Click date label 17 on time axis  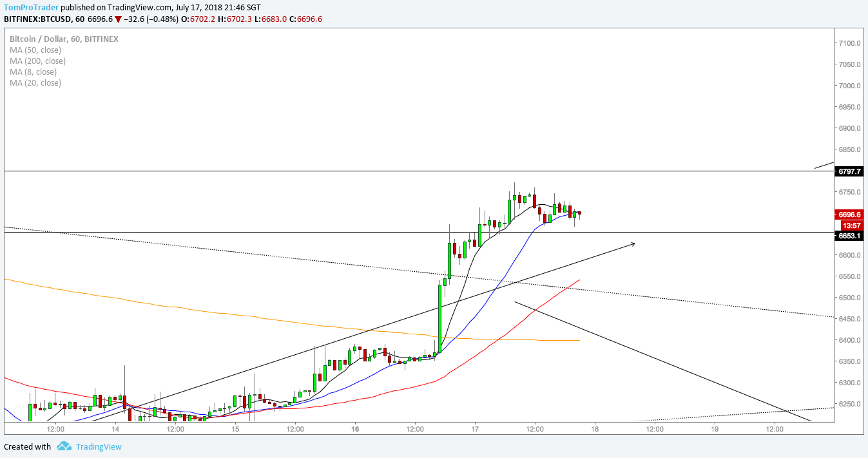coord(475,428)
